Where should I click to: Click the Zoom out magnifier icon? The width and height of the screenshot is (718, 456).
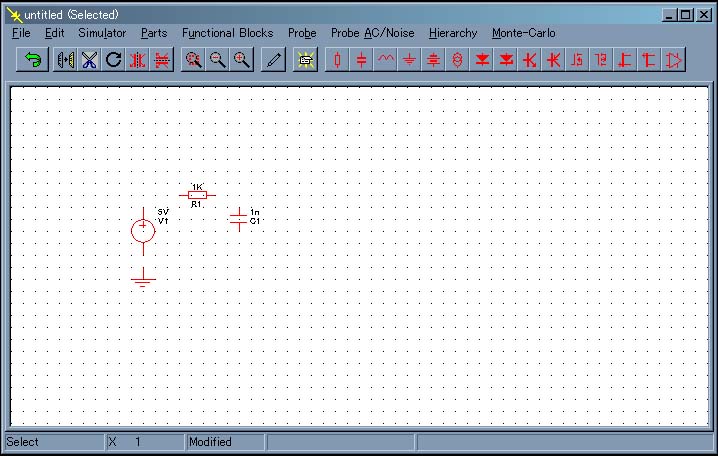pyautogui.click(x=217, y=60)
